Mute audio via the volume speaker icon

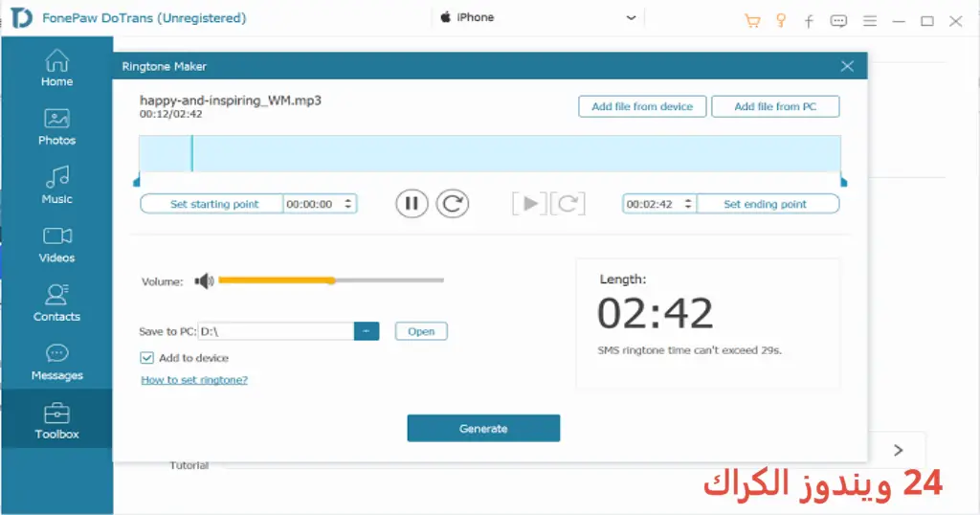204,281
